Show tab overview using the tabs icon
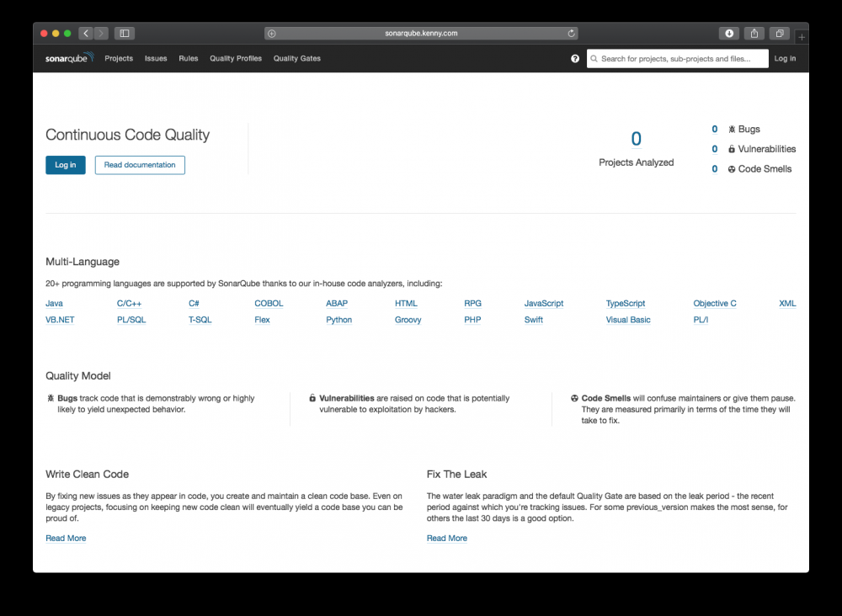This screenshot has width=842, height=616. point(779,33)
